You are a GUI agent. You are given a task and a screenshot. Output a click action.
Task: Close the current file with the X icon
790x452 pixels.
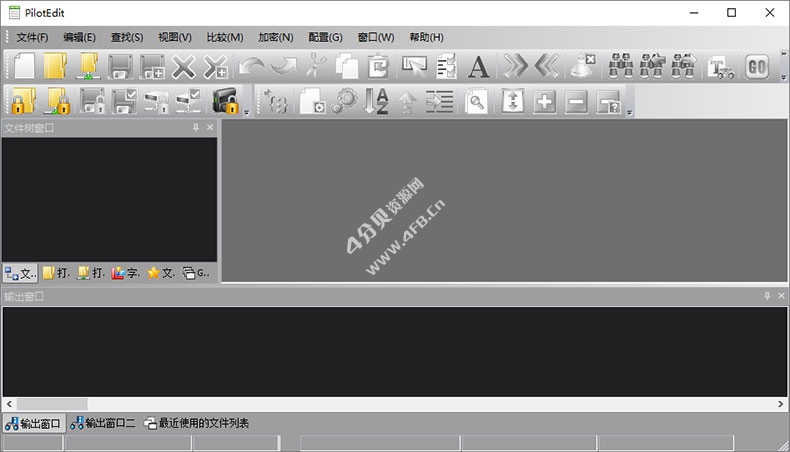tap(183, 67)
